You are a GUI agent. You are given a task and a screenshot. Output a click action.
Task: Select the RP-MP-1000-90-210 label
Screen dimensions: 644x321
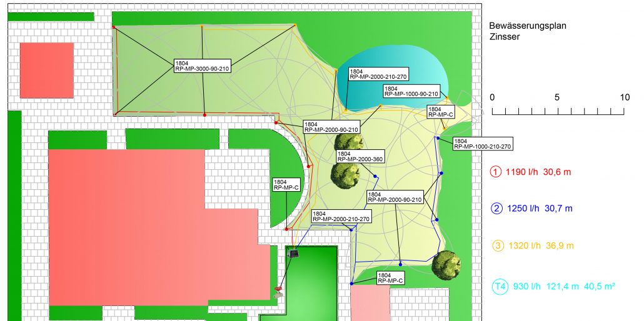click(413, 92)
